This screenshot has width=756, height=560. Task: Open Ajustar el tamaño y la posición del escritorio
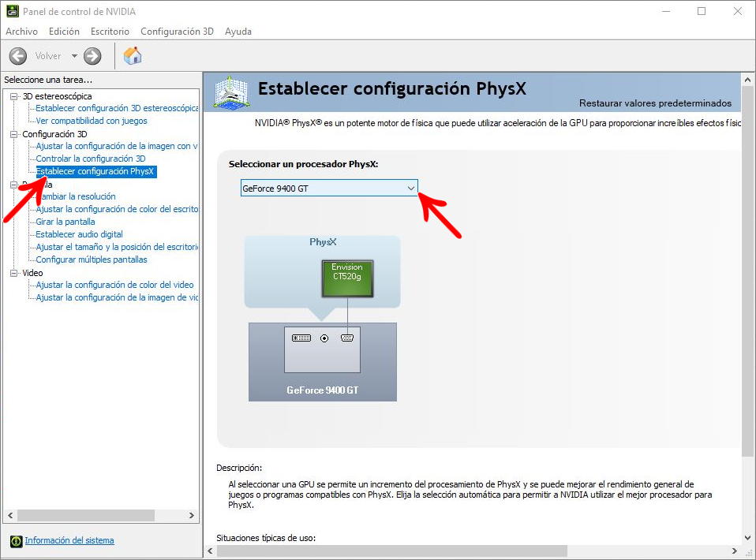[117, 247]
